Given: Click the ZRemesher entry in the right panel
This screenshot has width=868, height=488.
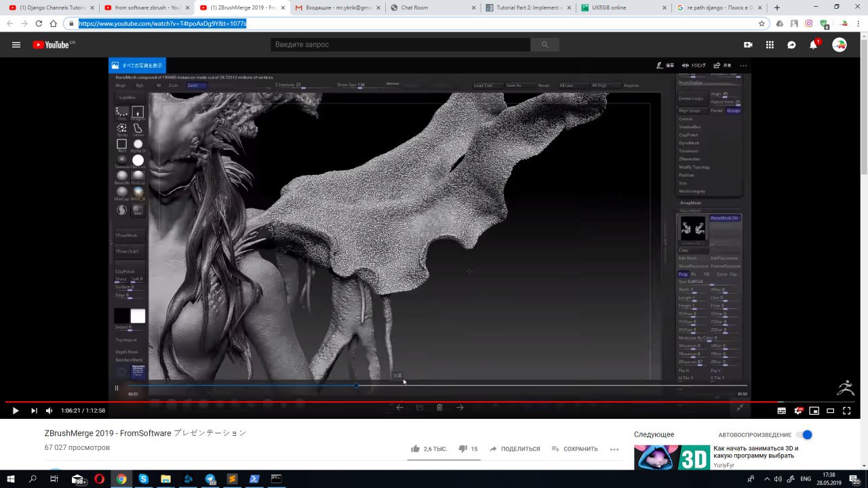Looking at the screenshot, I should click(690, 159).
